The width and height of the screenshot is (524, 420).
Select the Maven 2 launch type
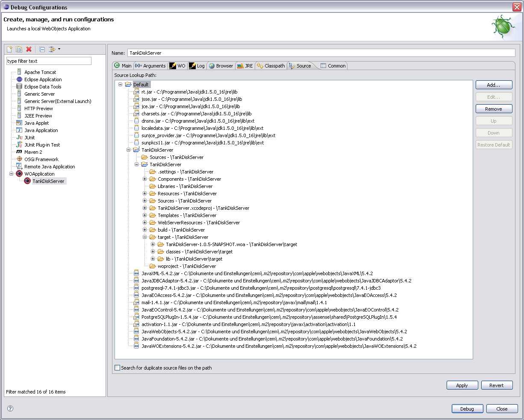tap(33, 152)
